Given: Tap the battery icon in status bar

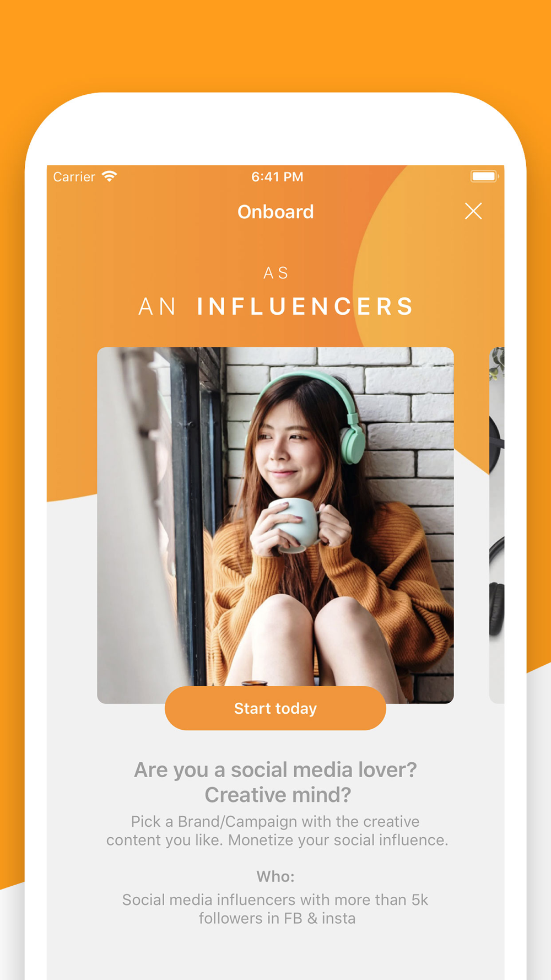Looking at the screenshot, I should (484, 176).
